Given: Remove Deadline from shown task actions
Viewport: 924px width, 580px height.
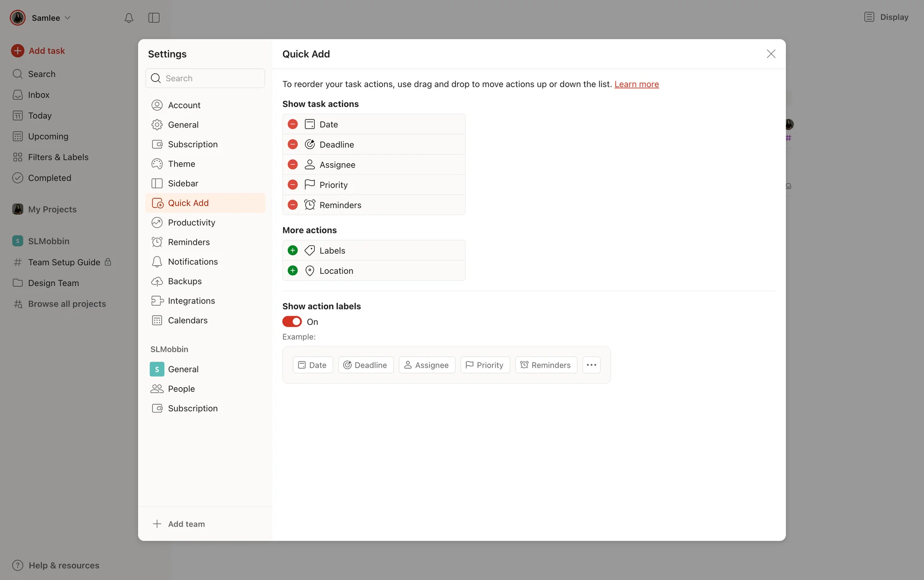Looking at the screenshot, I should (x=293, y=144).
